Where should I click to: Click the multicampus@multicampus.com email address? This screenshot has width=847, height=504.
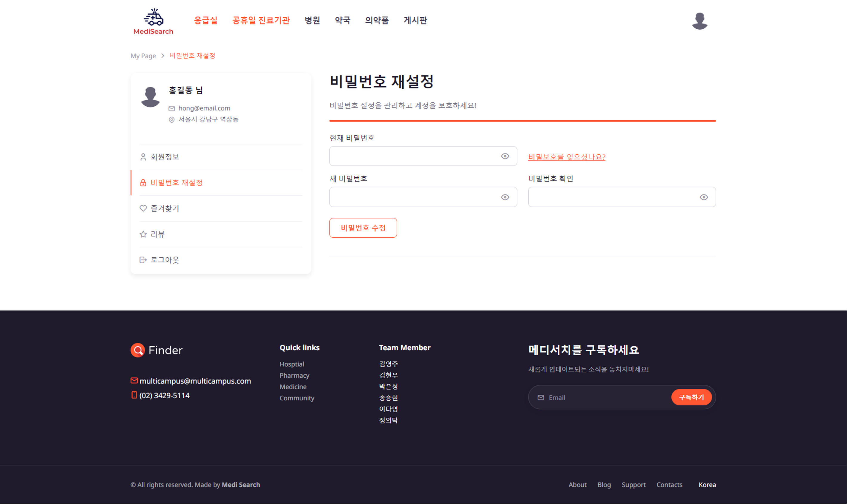click(195, 381)
